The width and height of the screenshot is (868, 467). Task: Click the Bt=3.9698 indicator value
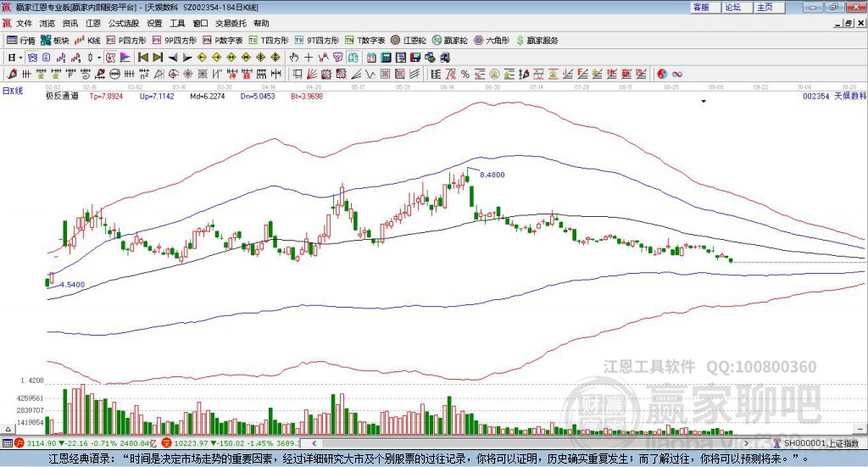[x=307, y=97]
